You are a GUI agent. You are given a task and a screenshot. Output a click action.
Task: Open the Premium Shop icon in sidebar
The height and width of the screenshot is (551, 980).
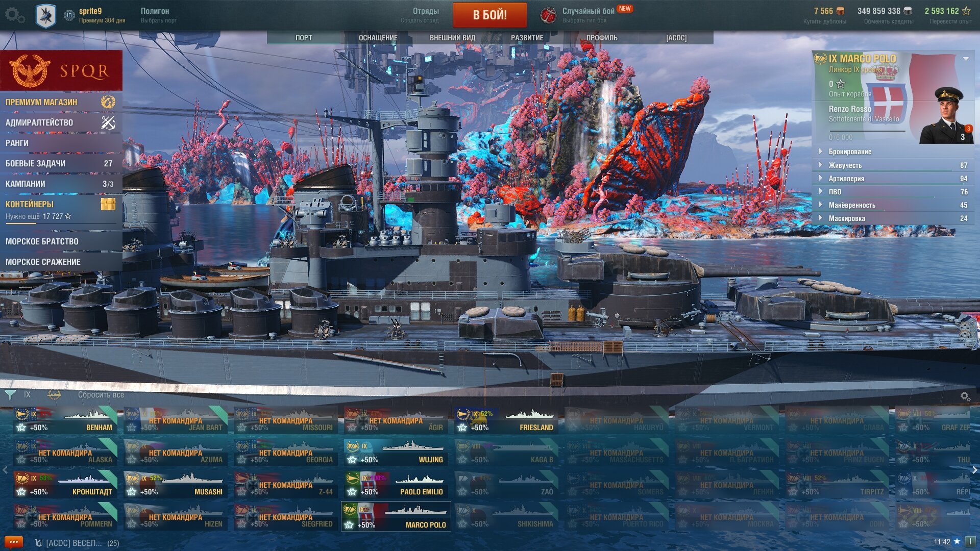pos(108,102)
